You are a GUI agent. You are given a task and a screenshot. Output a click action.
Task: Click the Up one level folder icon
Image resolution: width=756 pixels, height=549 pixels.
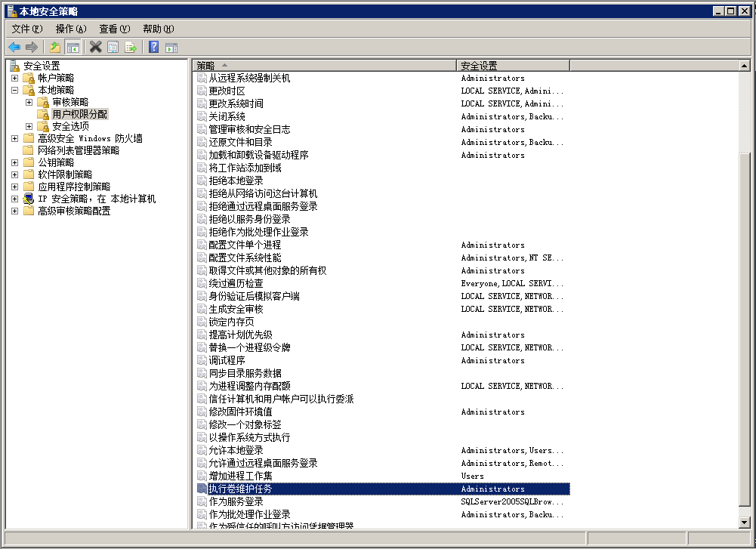[x=55, y=48]
